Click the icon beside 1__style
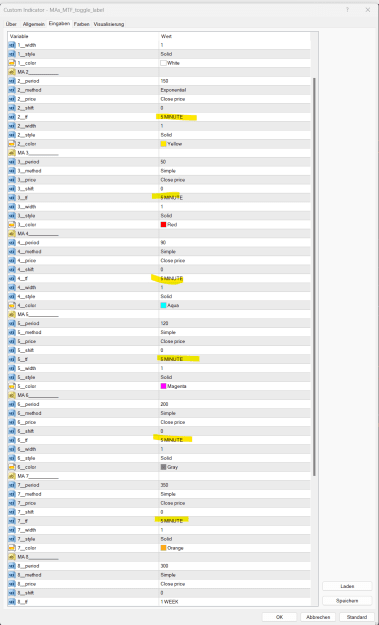The image size is (379, 625). tap(12, 54)
